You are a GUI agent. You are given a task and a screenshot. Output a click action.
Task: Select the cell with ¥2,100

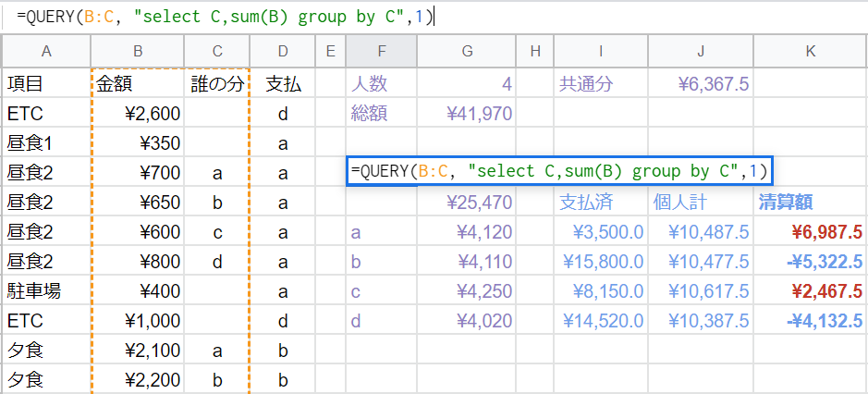pyautogui.click(x=138, y=351)
